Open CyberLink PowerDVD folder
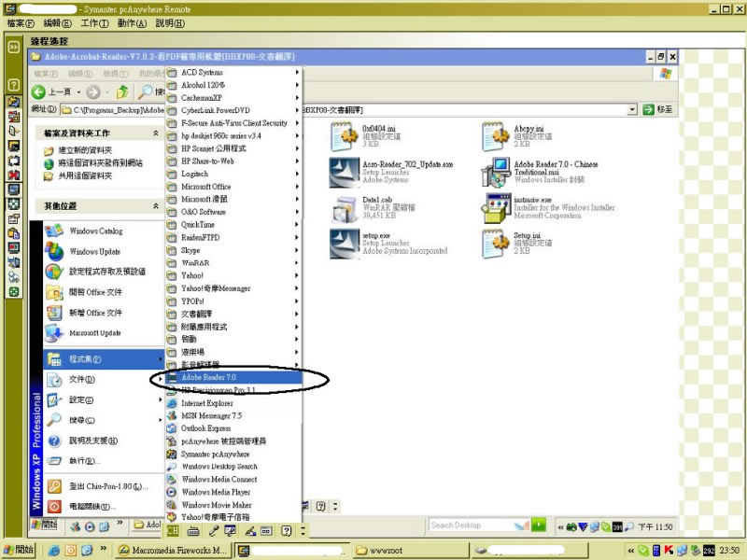 [x=233, y=110]
